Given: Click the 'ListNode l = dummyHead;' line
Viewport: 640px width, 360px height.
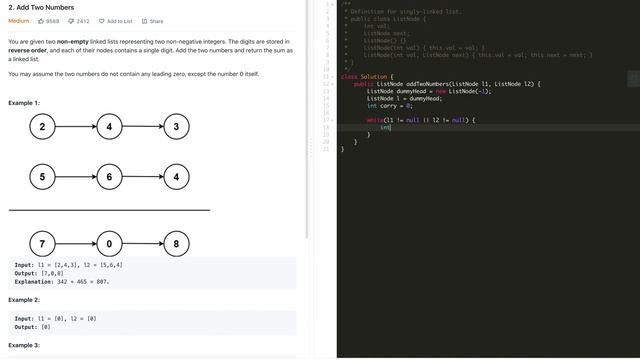Looking at the screenshot, I should point(404,98).
